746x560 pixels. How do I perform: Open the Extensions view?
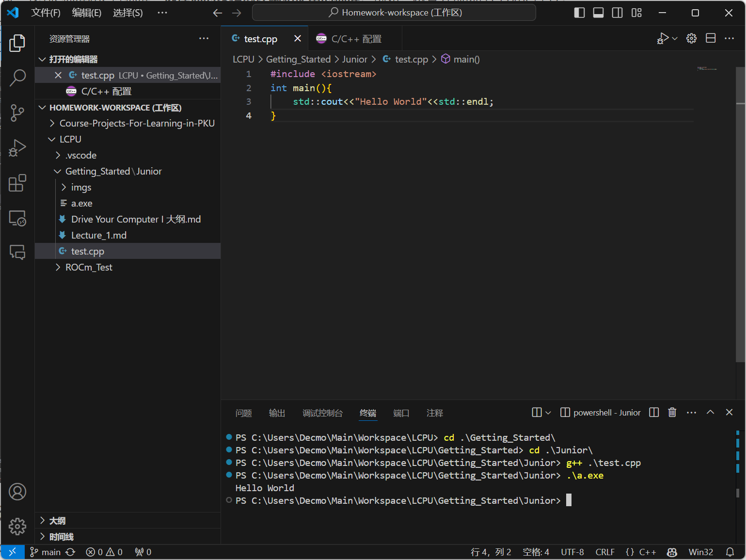[17, 183]
